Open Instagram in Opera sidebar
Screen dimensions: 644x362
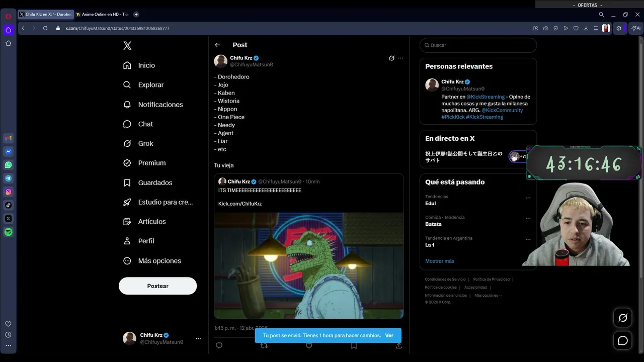tap(9, 192)
